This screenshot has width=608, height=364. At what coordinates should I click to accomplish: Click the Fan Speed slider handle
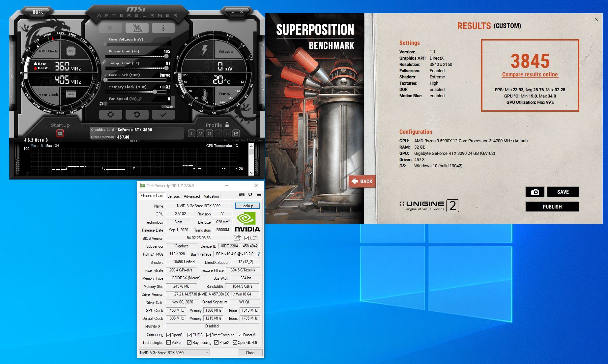[x=105, y=104]
